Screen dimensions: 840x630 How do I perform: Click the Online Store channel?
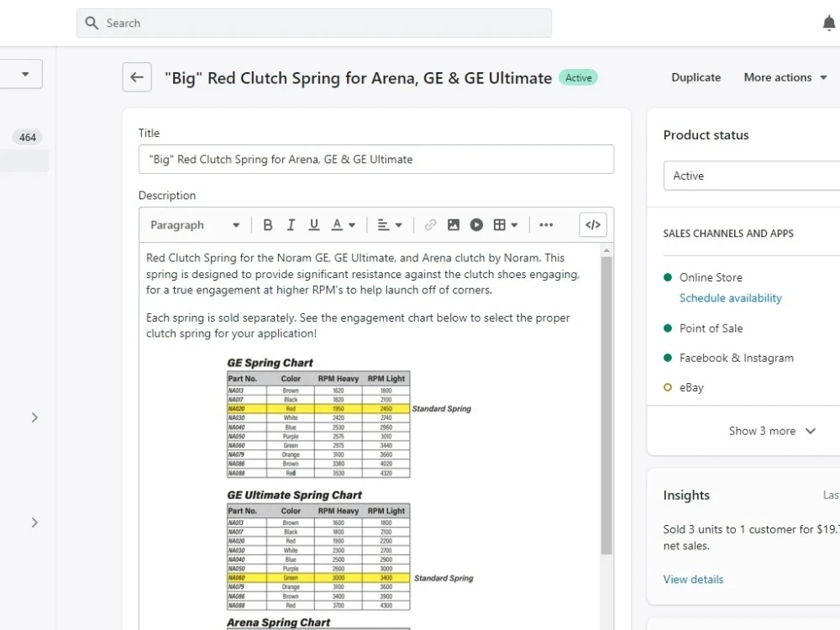pos(711,277)
